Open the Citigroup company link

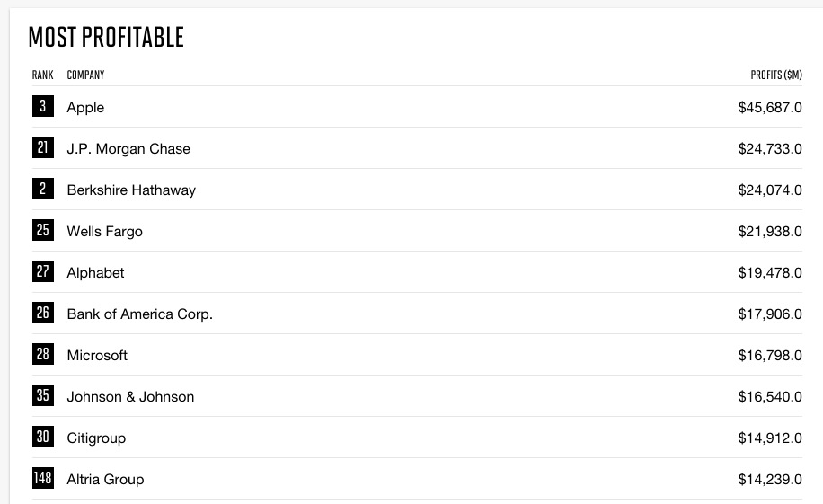click(x=96, y=438)
